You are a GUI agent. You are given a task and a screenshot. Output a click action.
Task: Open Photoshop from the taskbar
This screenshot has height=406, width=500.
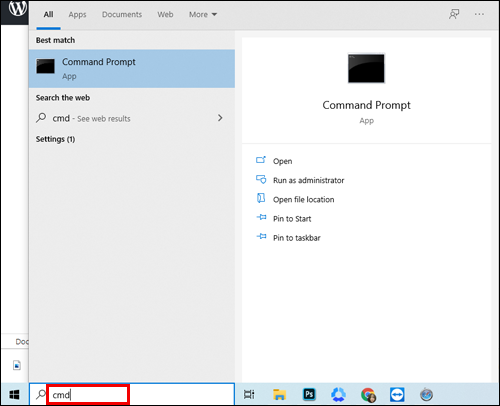tap(309, 394)
